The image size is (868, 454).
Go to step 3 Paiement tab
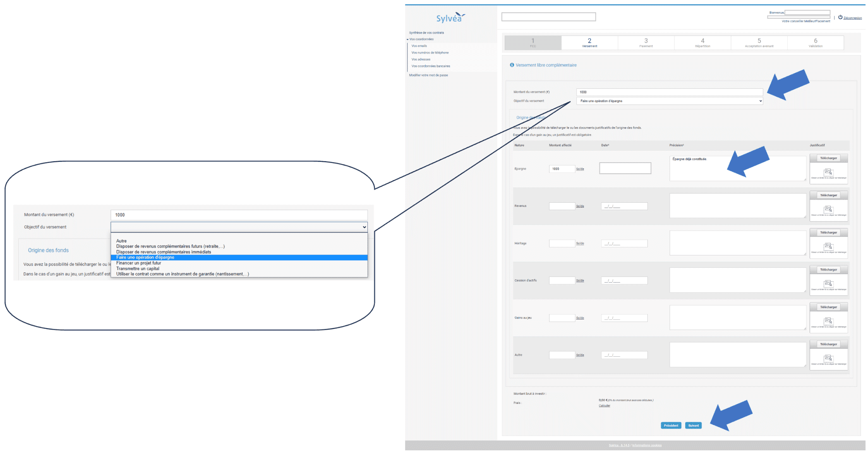coord(646,43)
